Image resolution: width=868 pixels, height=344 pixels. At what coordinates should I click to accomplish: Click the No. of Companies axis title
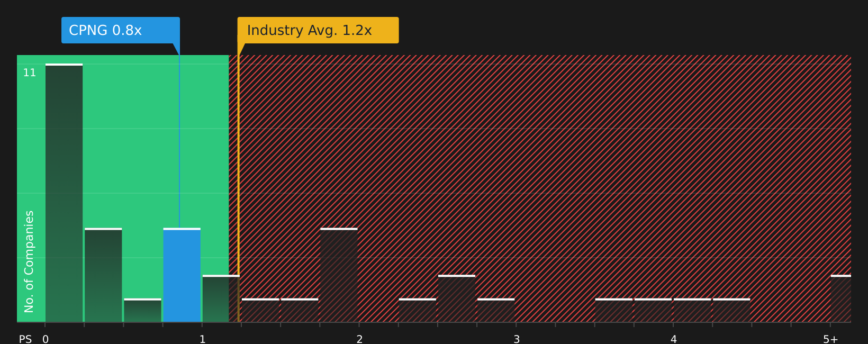[29, 261]
